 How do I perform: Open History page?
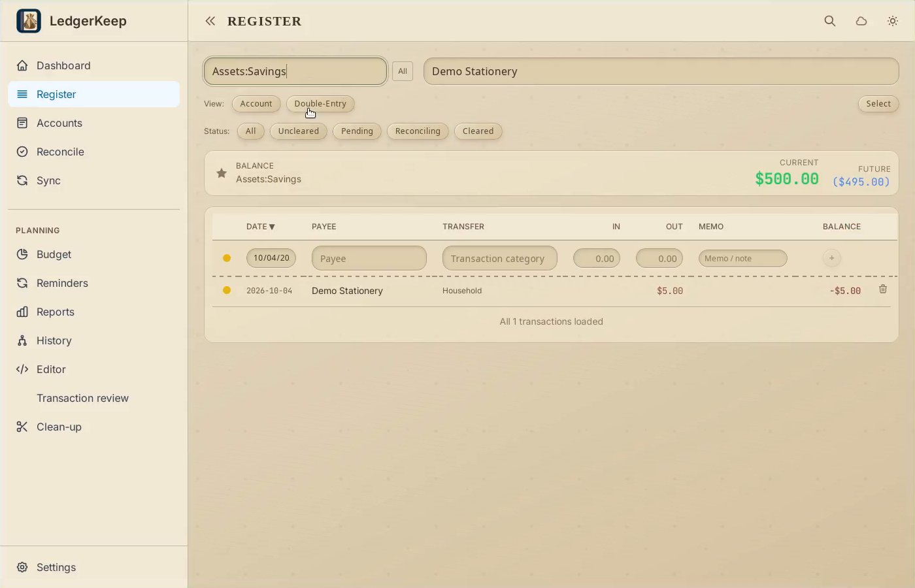(93, 340)
